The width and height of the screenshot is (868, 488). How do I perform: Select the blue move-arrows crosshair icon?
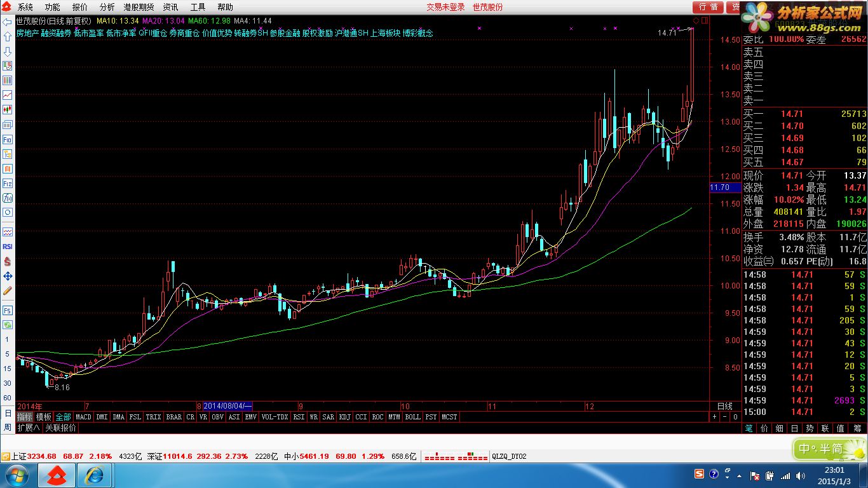8,276
